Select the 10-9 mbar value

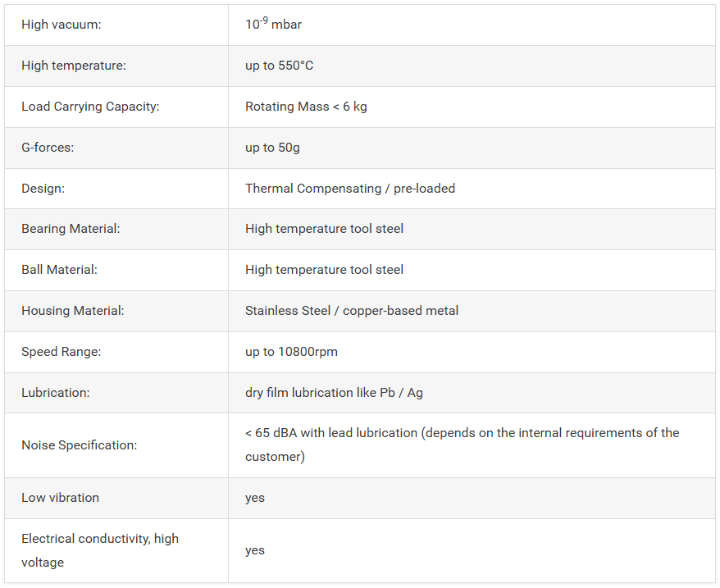(273, 24)
